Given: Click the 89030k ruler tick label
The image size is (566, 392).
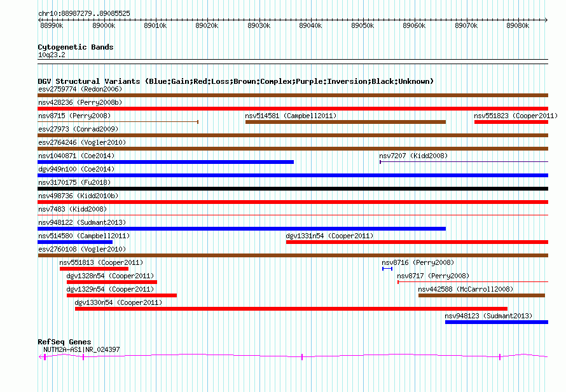Looking at the screenshot, I should click(x=259, y=25).
